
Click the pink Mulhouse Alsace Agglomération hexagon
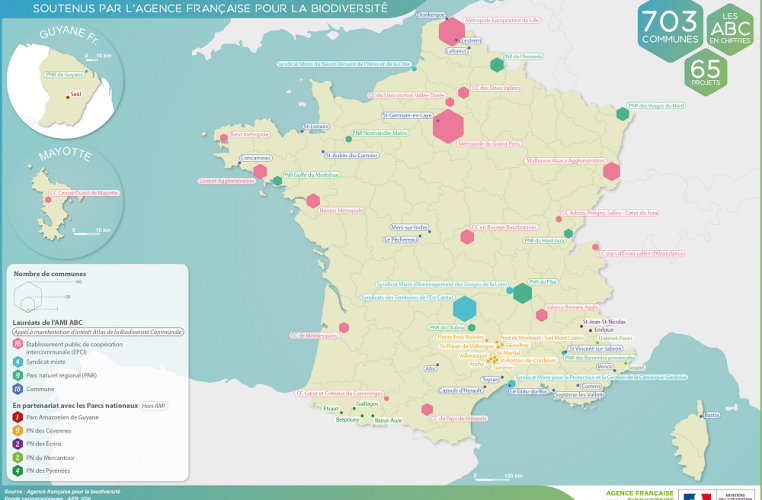611,172
